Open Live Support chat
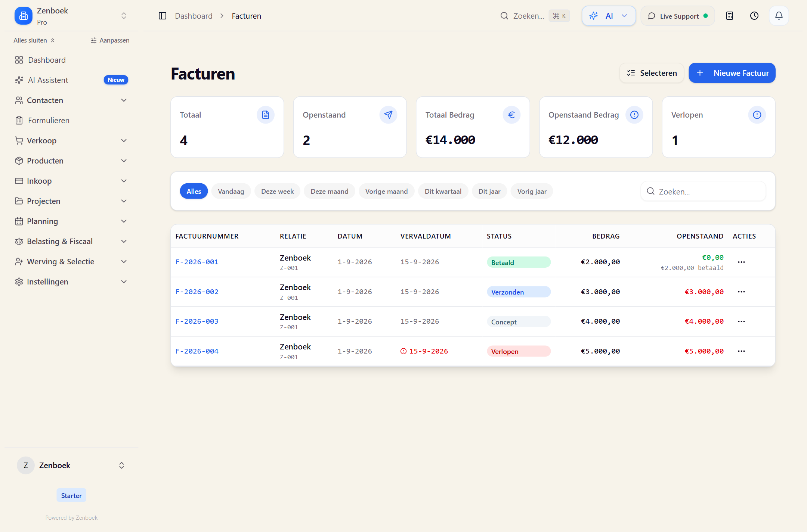Viewport: 807px width, 532px height. point(678,16)
